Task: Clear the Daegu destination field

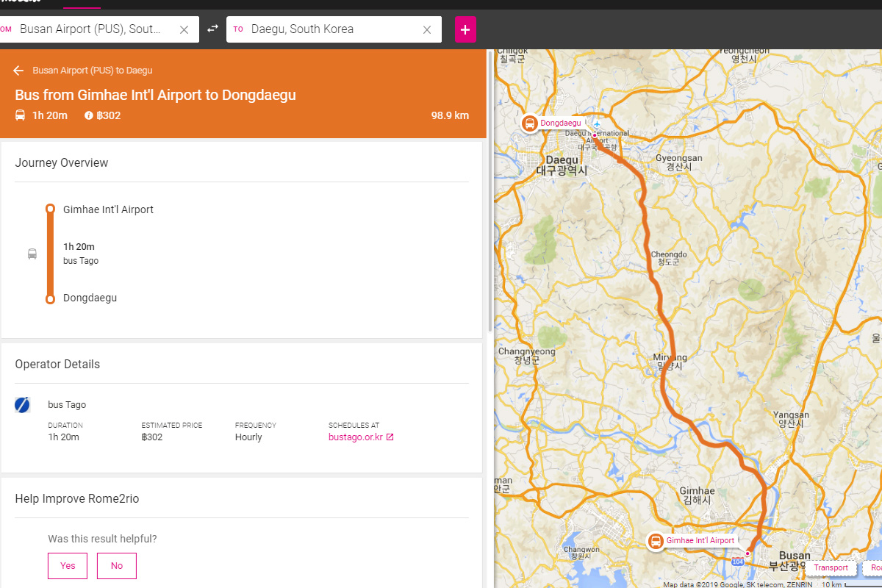Action: [427, 29]
